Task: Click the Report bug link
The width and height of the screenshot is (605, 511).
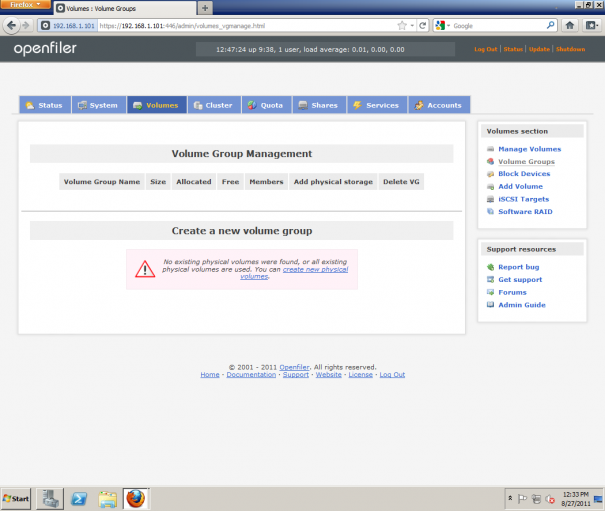Action: pyautogui.click(x=519, y=267)
